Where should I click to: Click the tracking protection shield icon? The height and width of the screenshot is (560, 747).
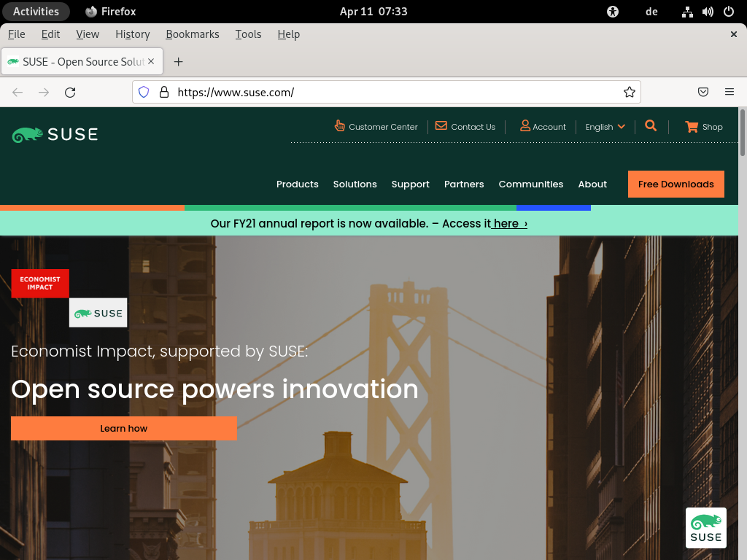(144, 92)
